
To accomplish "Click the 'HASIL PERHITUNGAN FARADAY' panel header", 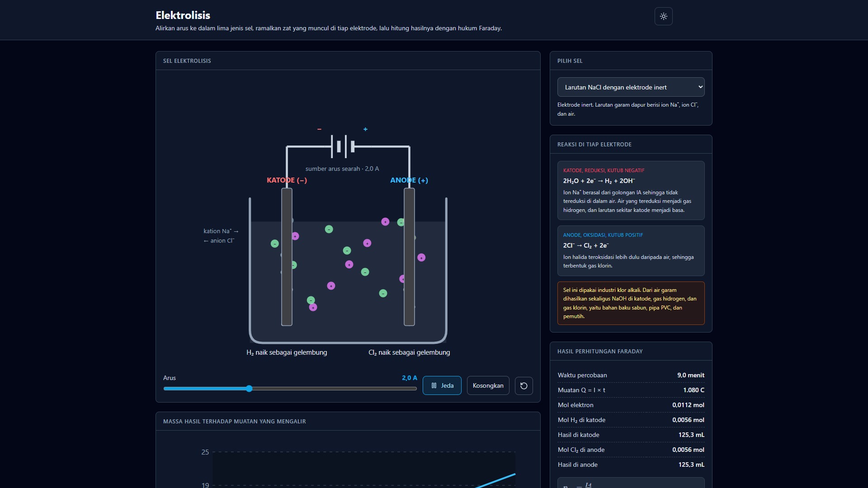I will 599,352.
